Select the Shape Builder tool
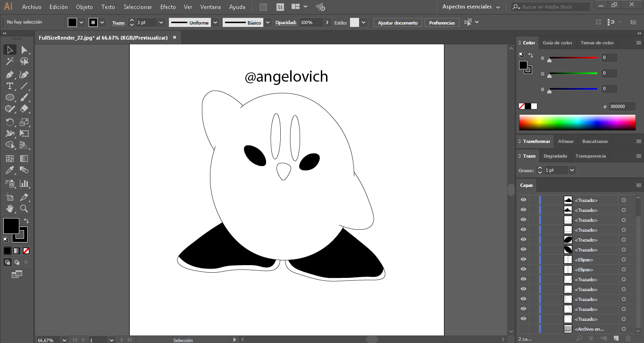Image resolution: width=644 pixels, height=343 pixels. pos(9,145)
